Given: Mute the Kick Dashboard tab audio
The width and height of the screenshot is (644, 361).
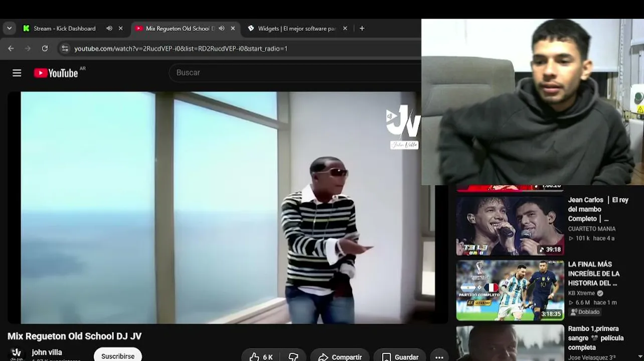Looking at the screenshot, I should pos(109,29).
